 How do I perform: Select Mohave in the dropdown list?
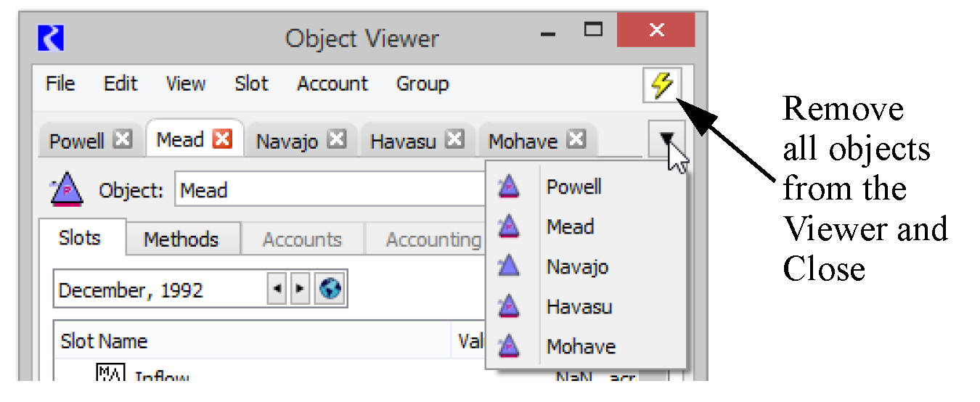tap(580, 347)
